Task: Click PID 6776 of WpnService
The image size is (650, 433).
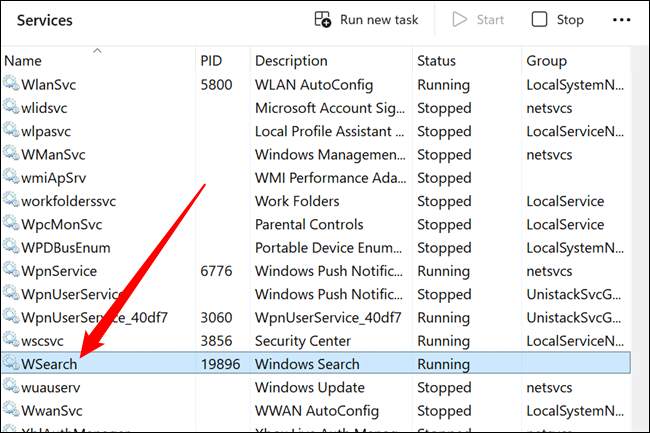Action: (x=216, y=271)
